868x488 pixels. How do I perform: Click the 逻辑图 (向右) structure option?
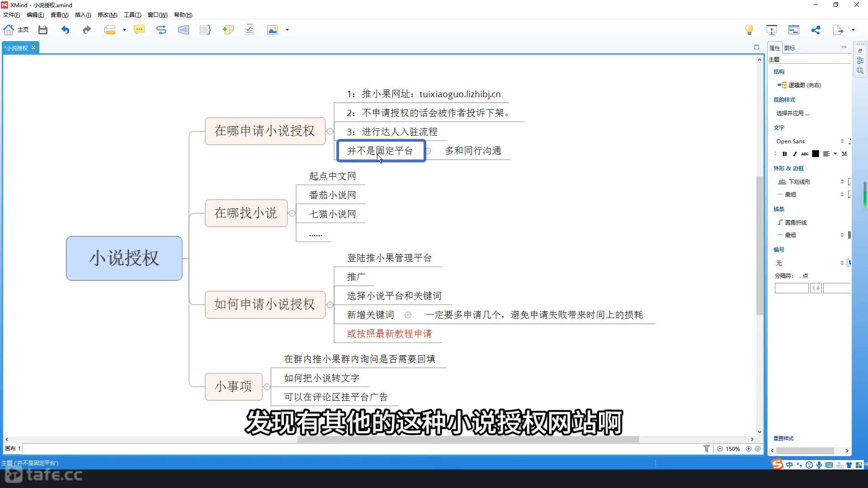click(799, 85)
